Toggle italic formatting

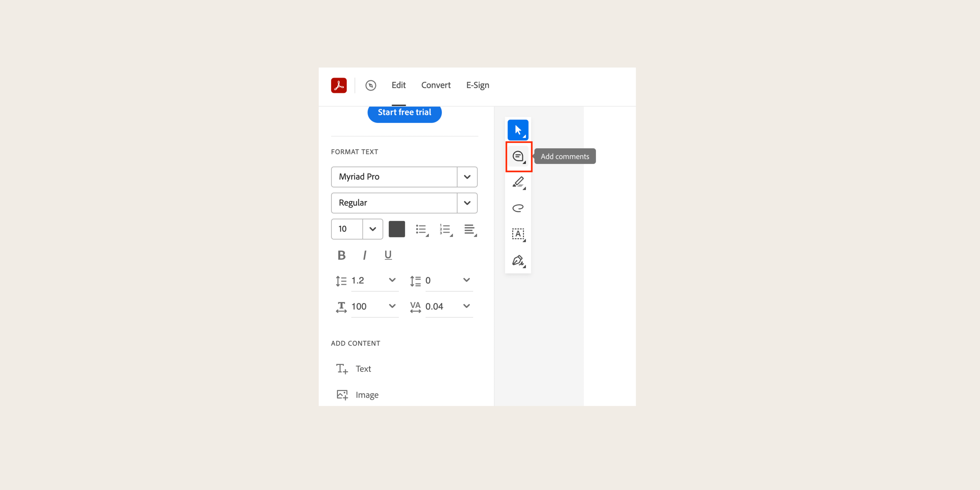(x=365, y=255)
